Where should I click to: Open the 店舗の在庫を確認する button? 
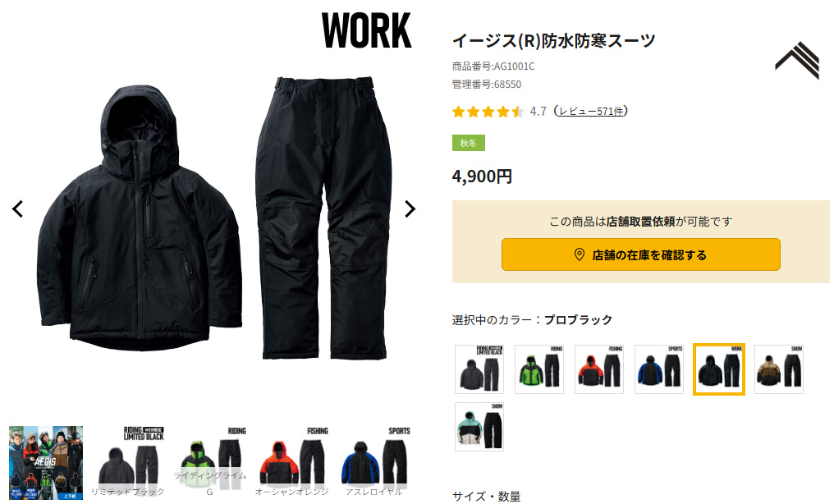click(x=641, y=254)
